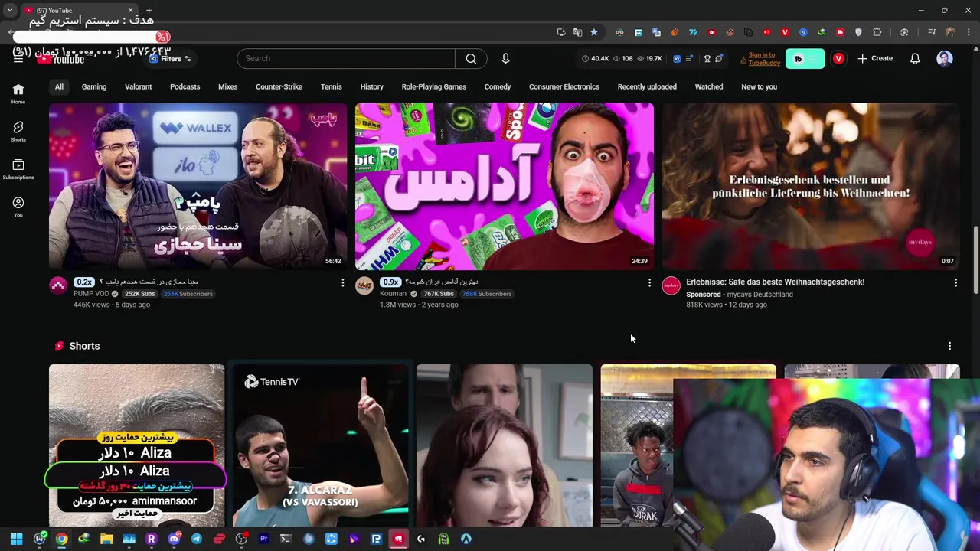Click the Windows Start button
Viewport: 980px width, 551px height.
pos(16,539)
